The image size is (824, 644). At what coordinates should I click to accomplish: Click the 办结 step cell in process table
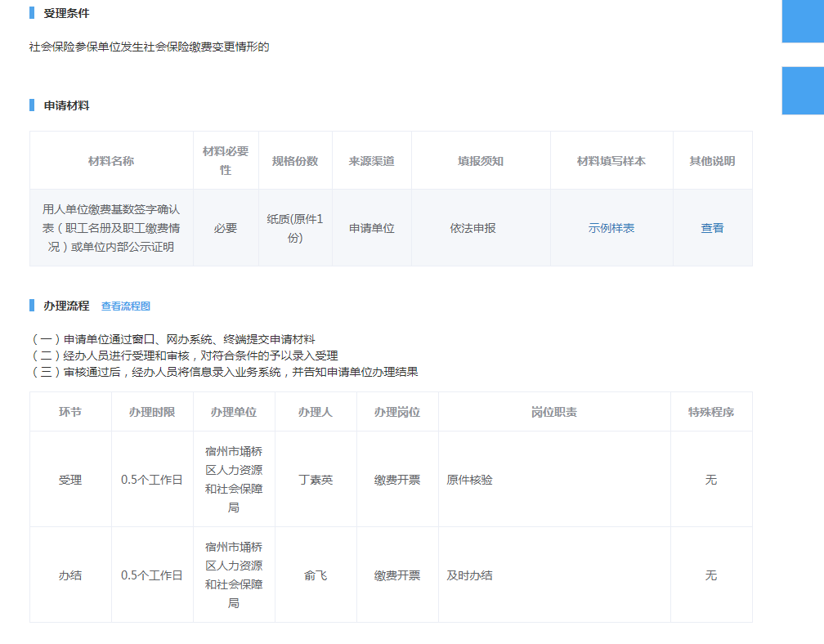pyautogui.click(x=70, y=575)
